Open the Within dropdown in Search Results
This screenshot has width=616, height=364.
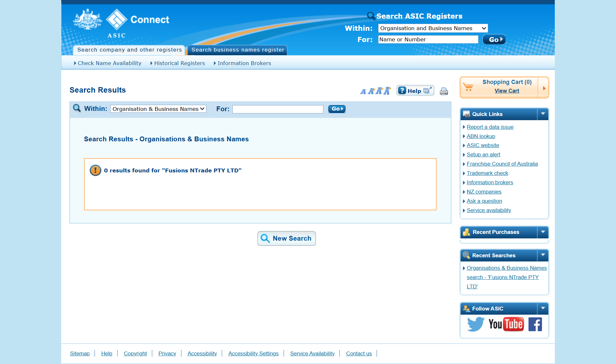point(158,109)
